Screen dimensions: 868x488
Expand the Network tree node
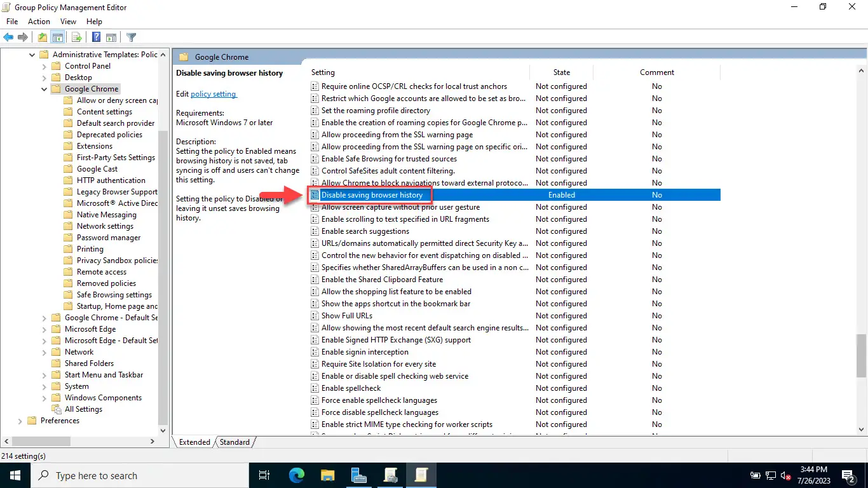[x=44, y=352]
